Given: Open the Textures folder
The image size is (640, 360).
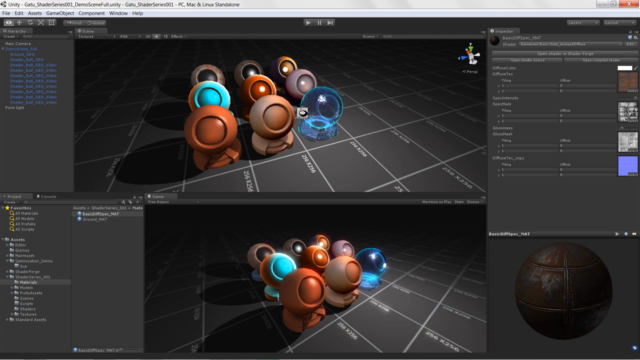Looking at the screenshot, I should click(x=28, y=314).
